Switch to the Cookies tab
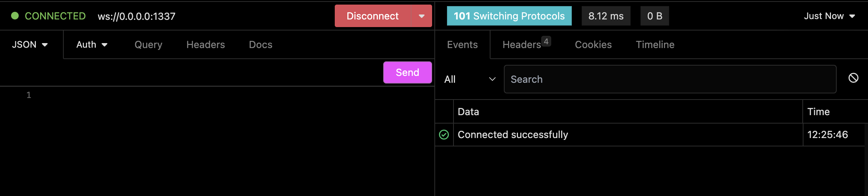Screen dimensions: 868x196 coord(593,45)
